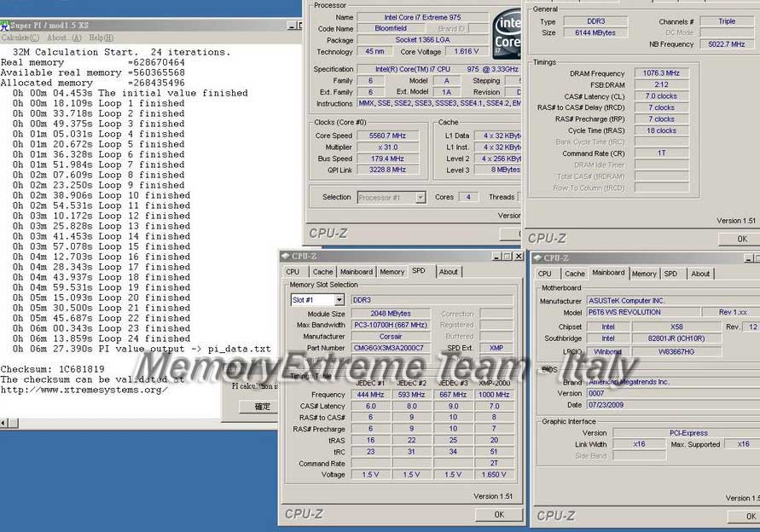Click SPD Manufacturer value 'Corsair'
Image resolution: width=760 pixels, height=532 pixels.
(x=391, y=336)
